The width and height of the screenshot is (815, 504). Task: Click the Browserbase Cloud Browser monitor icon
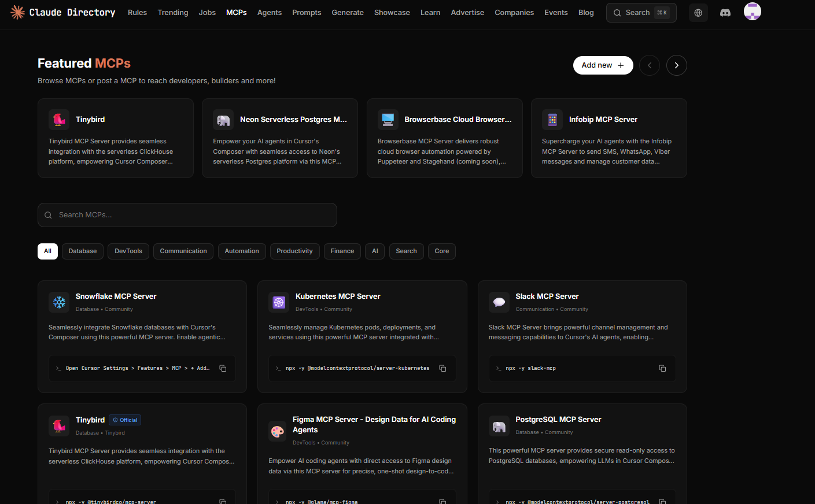click(x=388, y=120)
